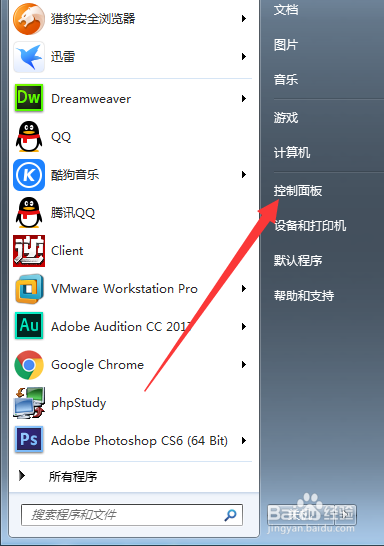This screenshot has width=384, height=546.
Task: Open 图片 in the right pane
Action: point(286,45)
